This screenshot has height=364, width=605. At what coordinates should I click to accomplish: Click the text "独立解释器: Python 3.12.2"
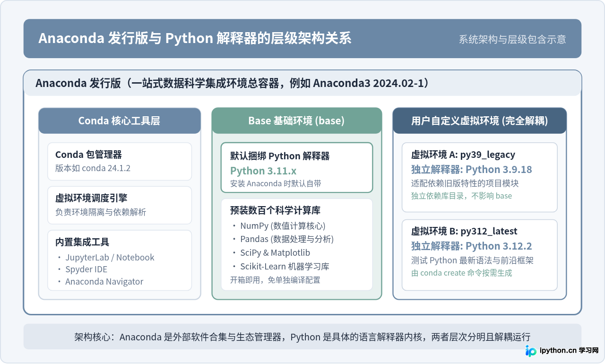(x=472, y=246)
